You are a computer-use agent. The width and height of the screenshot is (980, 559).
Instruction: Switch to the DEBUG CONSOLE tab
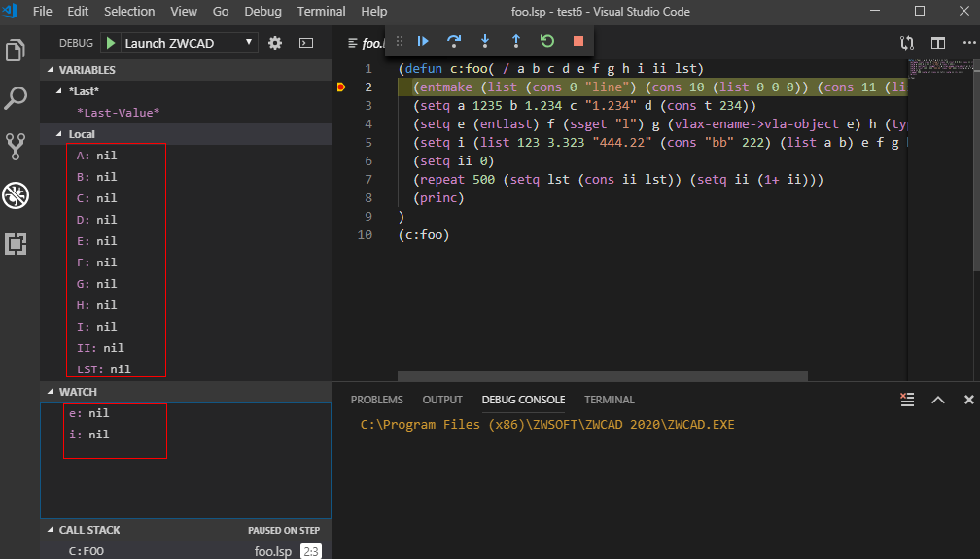coord(523,400)
